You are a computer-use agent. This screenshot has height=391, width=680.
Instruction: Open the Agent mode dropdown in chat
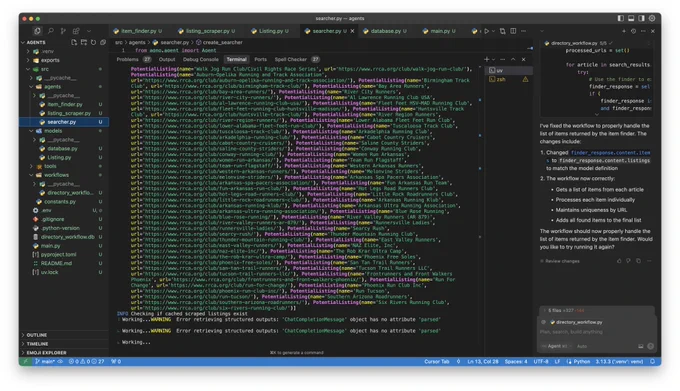click(556, 346)
